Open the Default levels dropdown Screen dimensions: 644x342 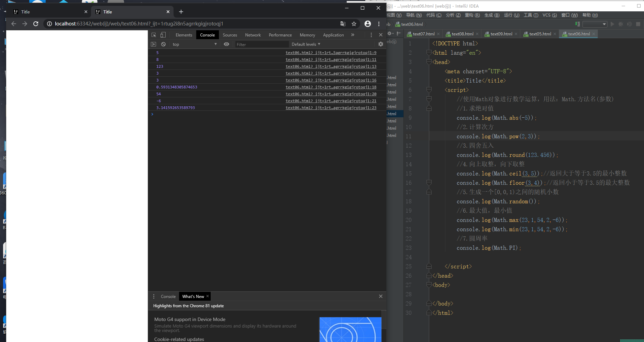306,44
